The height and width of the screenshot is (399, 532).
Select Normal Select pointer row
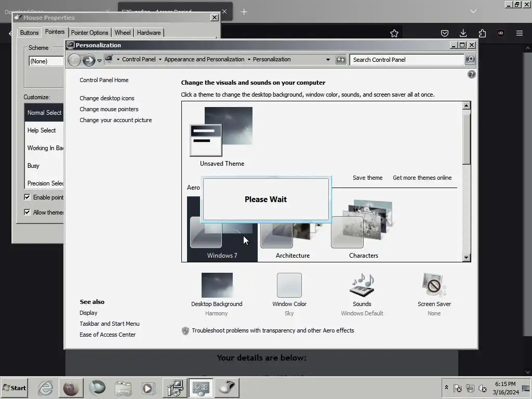(x=44, y=113)
